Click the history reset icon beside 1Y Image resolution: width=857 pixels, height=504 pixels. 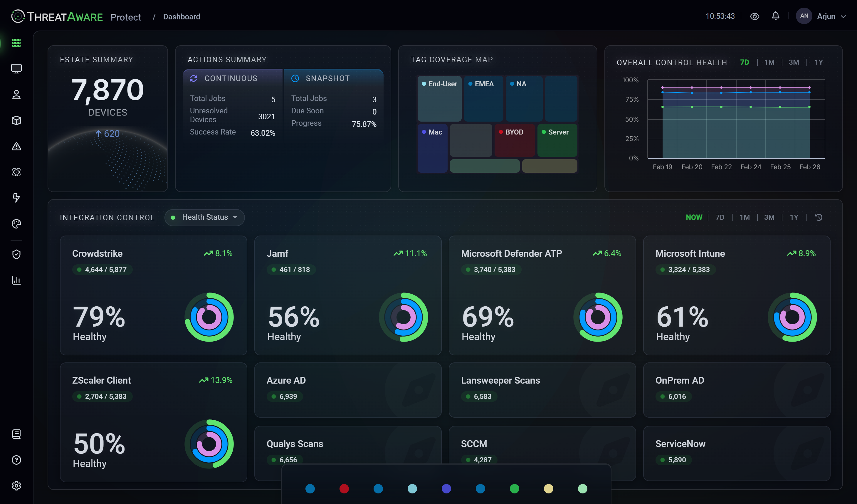(x=819, y=217)
